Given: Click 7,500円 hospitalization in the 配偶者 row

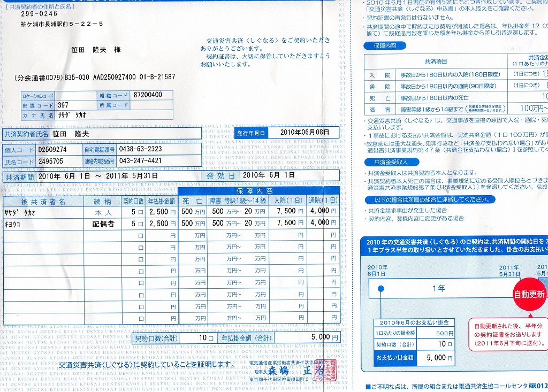Looking at the screenshot, I should [x=290, y=222].
